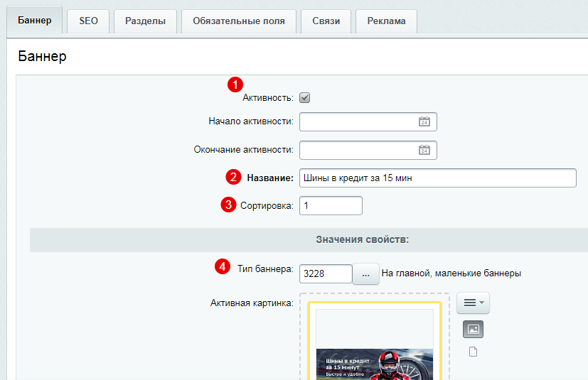Click the Сортировка field with value 1

tap(331, 206)
